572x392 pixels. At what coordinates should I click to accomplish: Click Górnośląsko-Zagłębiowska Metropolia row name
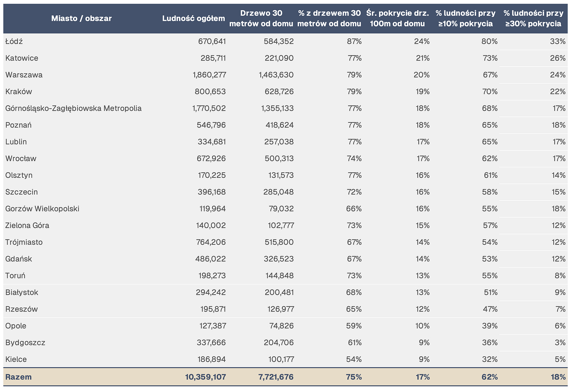click(73, 108)
